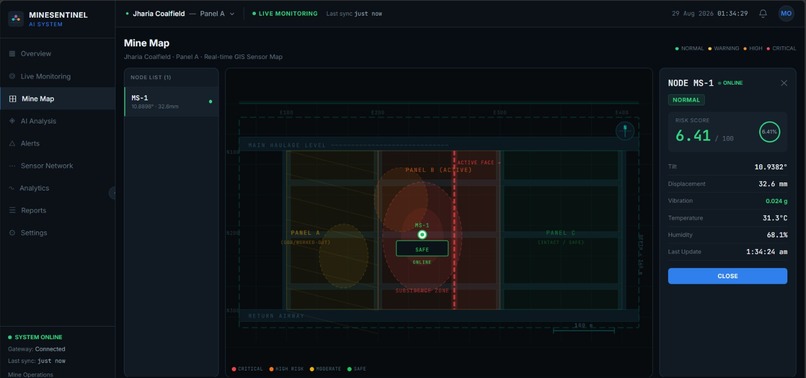Click the date and time display

click(x=709, y=14)
